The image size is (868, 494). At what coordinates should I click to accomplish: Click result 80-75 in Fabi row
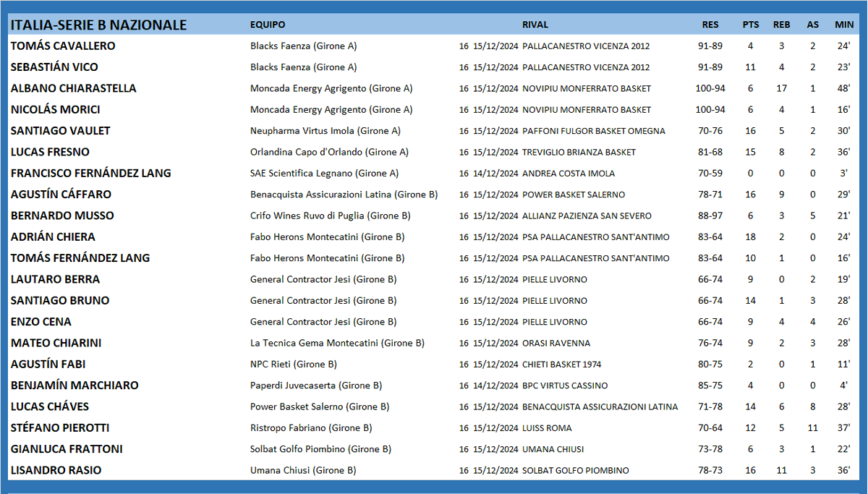[710, 365]
